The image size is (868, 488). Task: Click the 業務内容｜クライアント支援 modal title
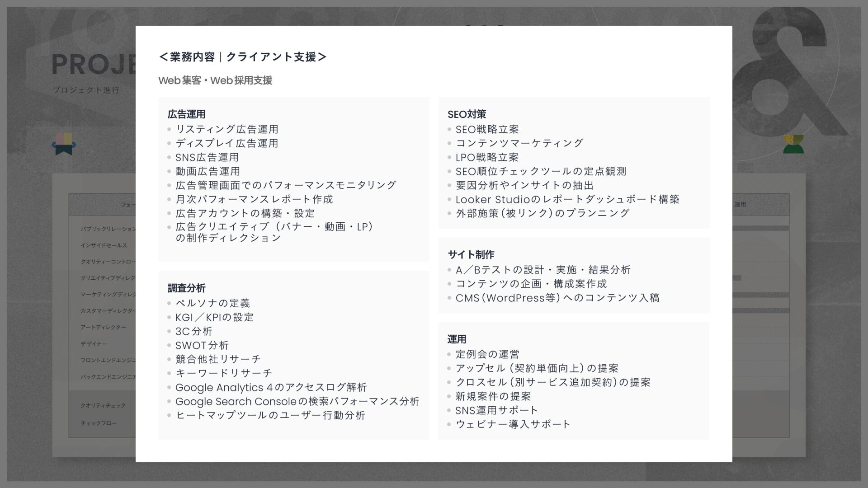242,57
